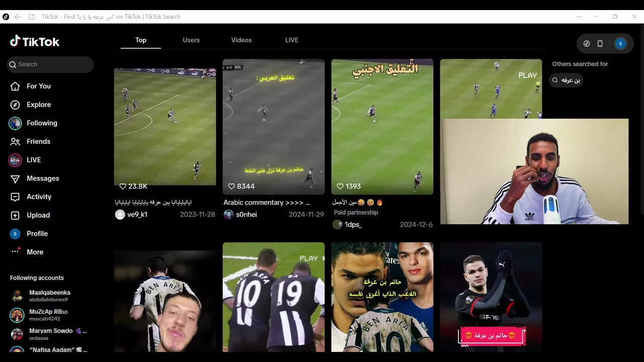Click the magnifier icon in Search box

[x=13, y=64]
